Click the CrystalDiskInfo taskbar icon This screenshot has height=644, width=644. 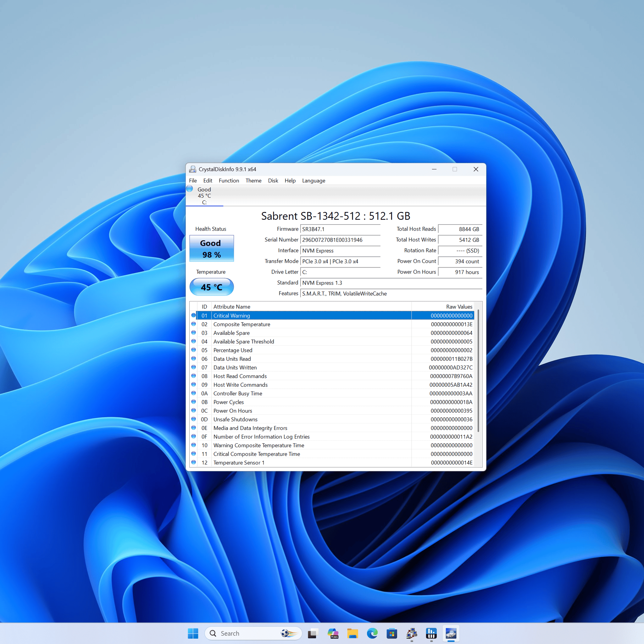point(451,633)
